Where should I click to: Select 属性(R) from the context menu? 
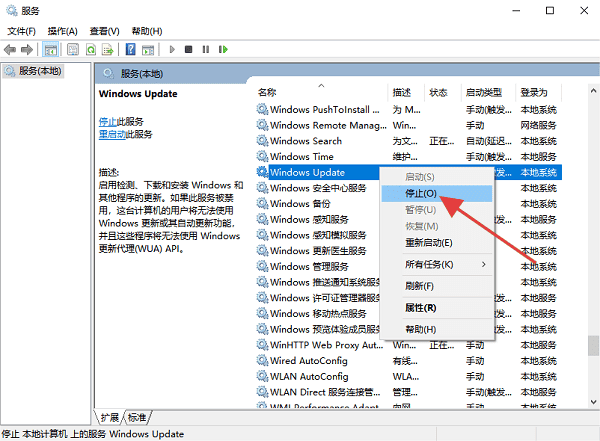(420, 307)
